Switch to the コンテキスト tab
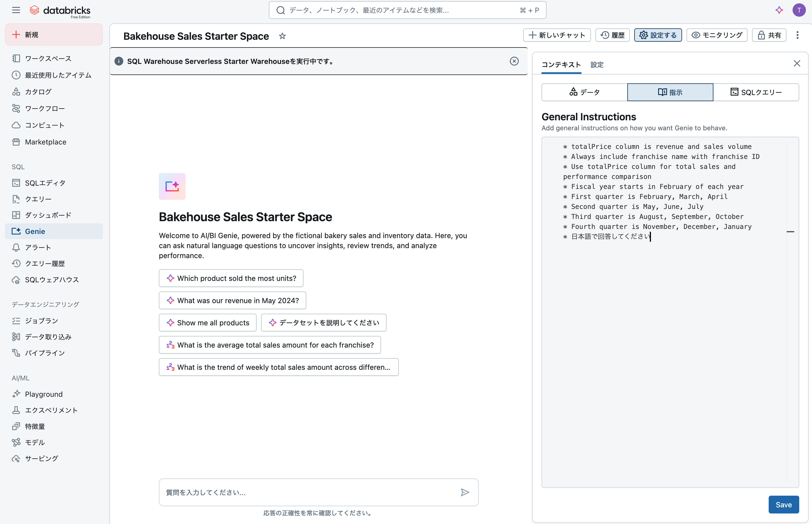This screenshot has height=524, width=812. [561, 65]
